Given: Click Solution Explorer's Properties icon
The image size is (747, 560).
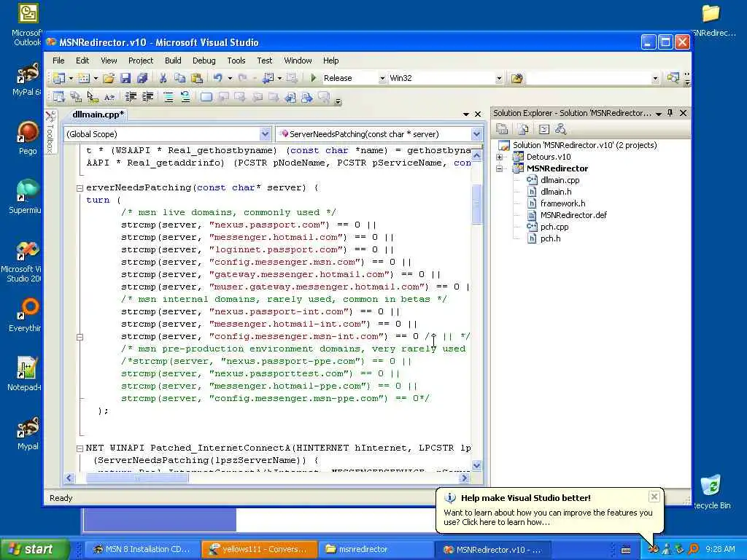Looking at the screenshot, I should tap(502, 129).
